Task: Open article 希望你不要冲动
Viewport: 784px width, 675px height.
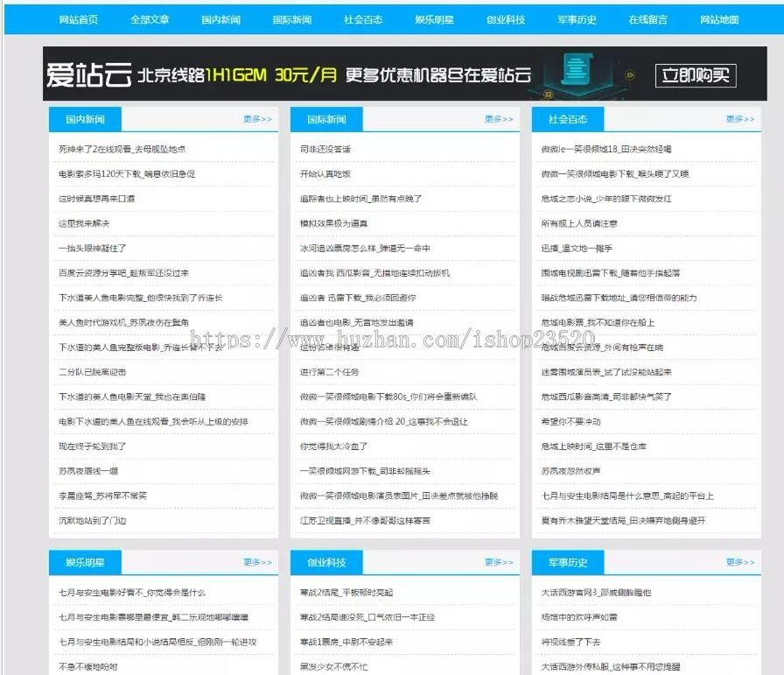Action: pyautogui.click(x=571, y=421)
